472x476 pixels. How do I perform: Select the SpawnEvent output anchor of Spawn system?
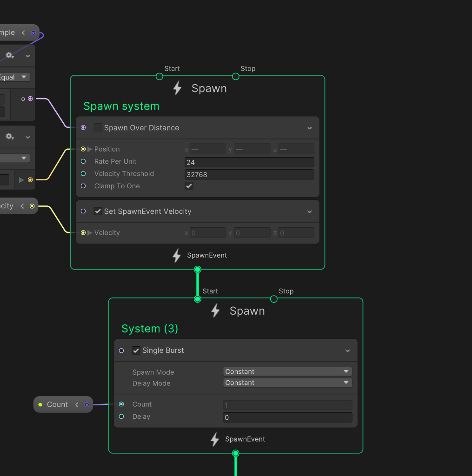tap(197, 269)
